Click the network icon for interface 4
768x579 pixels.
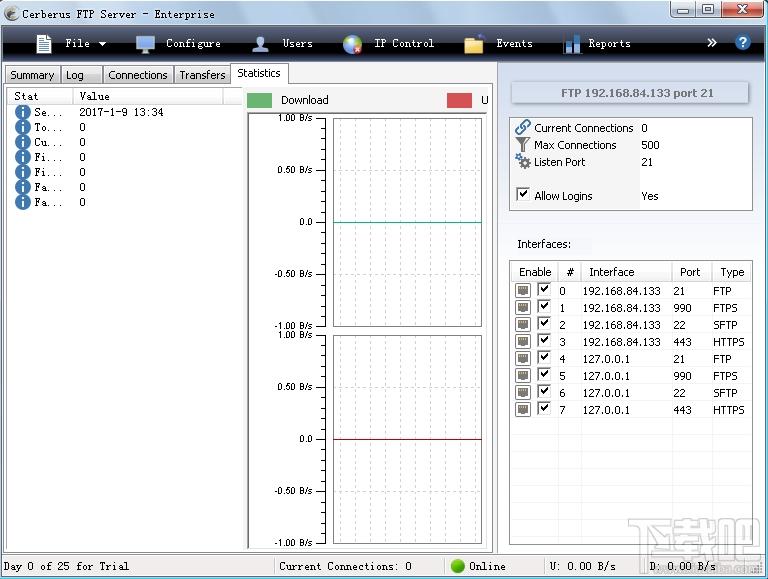523,359
